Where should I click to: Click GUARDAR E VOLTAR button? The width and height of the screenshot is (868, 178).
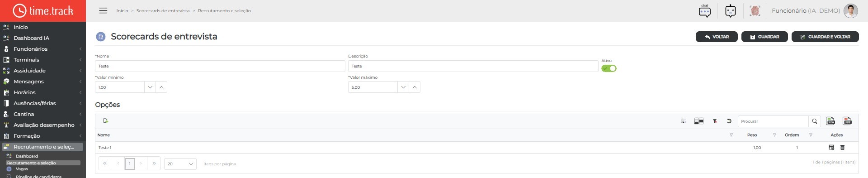click(x=825, y=37)
